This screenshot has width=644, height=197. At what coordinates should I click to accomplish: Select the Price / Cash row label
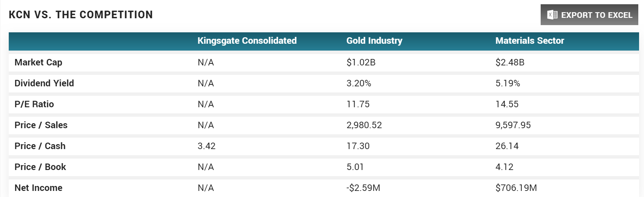[x=40, y=146]
